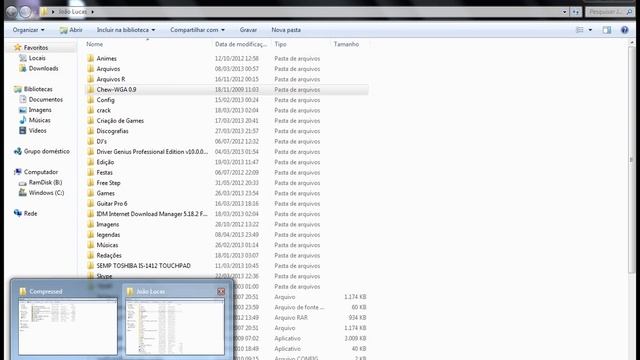The height and width of the screenshot is (360, 640).
Task: Go back with the navigation arrow
Action: tap(11, 12)
